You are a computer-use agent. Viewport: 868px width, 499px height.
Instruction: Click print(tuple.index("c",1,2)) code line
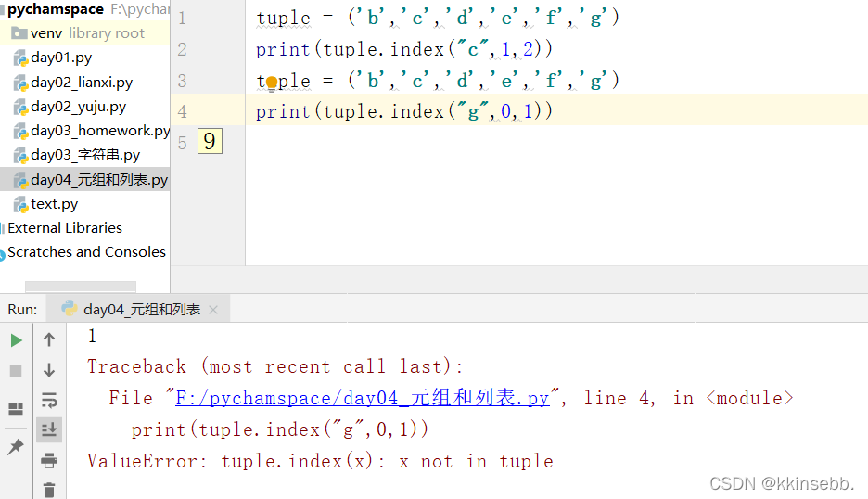[404, 49]
